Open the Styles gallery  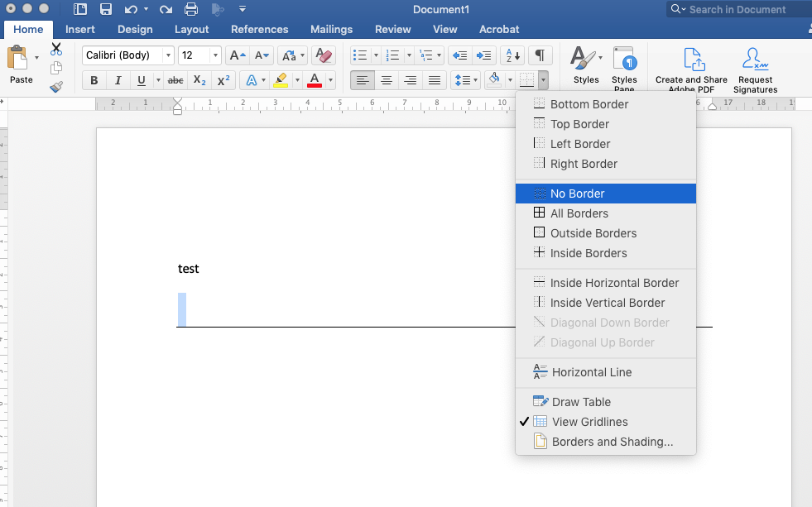[586, 65]
